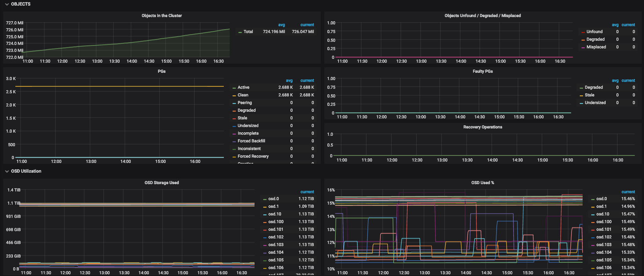Viewport: 644px width, 276px height.
Task: Click the Undersized color swatch in Faulty PGs legend
Action: click(581, 103)
